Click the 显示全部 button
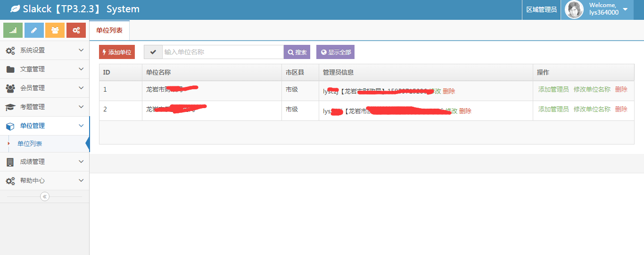This screenshot has height=255, width=644. click(335, 52)
